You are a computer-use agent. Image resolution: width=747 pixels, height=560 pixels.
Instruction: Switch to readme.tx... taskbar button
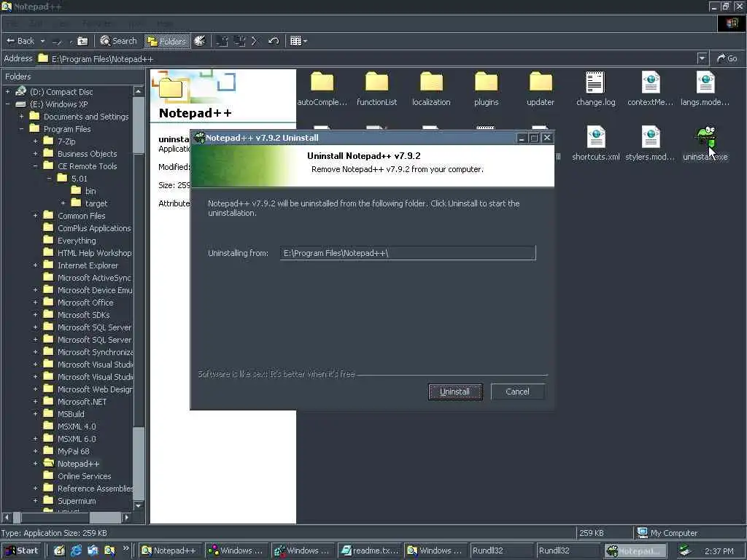(x=370, y=551)
